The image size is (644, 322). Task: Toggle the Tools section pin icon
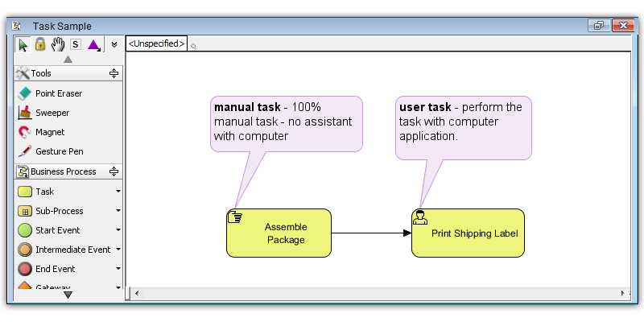click(x=114, y=73)
